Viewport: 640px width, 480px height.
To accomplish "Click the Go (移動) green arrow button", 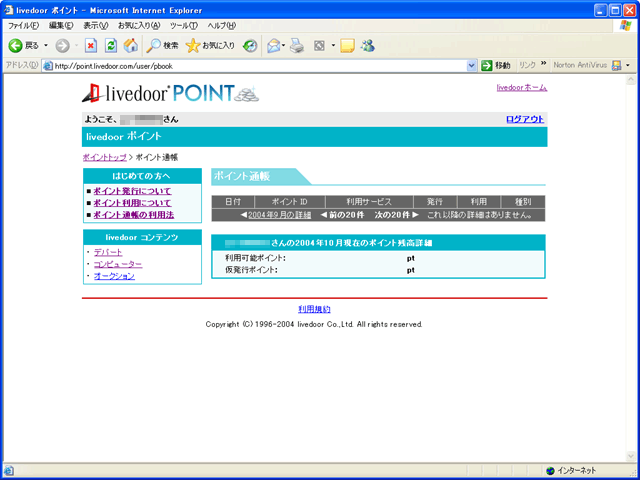I will 496,65.
